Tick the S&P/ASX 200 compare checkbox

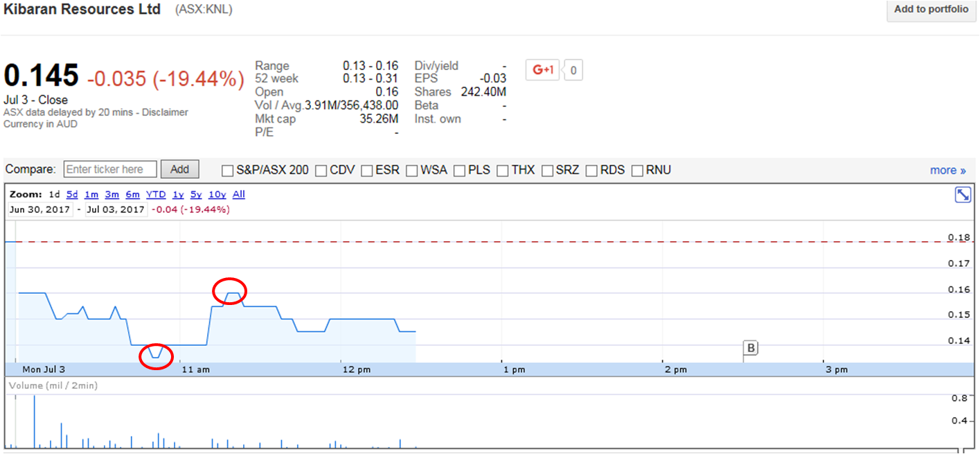coord(227,171)
